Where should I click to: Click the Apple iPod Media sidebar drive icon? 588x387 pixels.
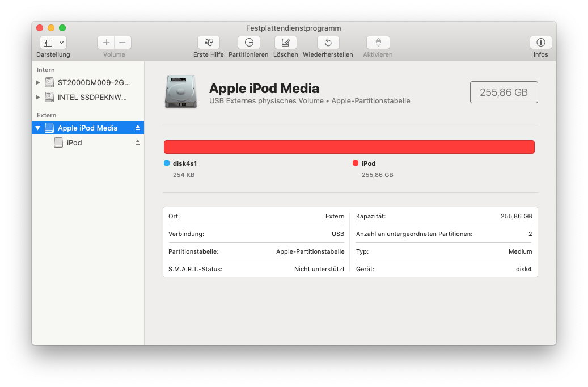pos(49,128)
